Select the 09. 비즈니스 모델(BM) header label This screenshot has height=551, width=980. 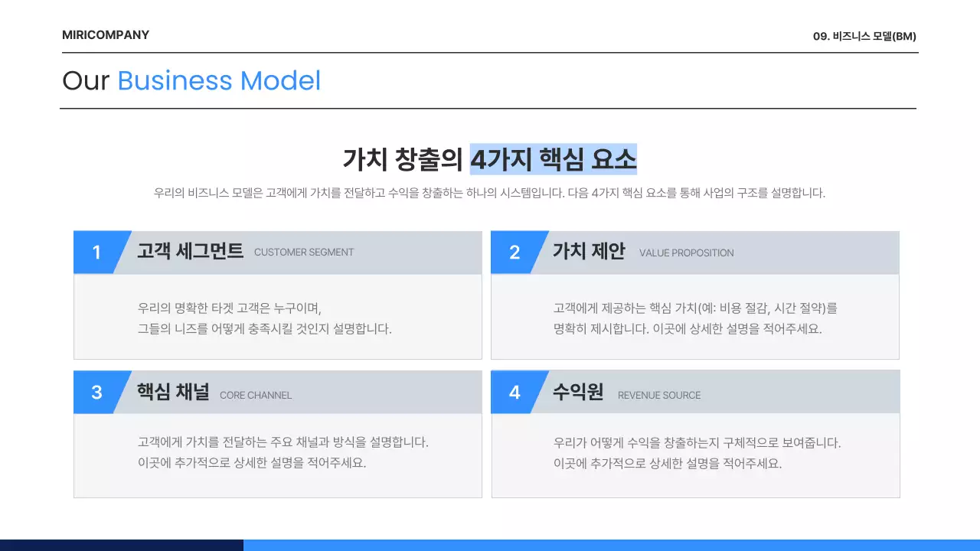pos(864,36)
